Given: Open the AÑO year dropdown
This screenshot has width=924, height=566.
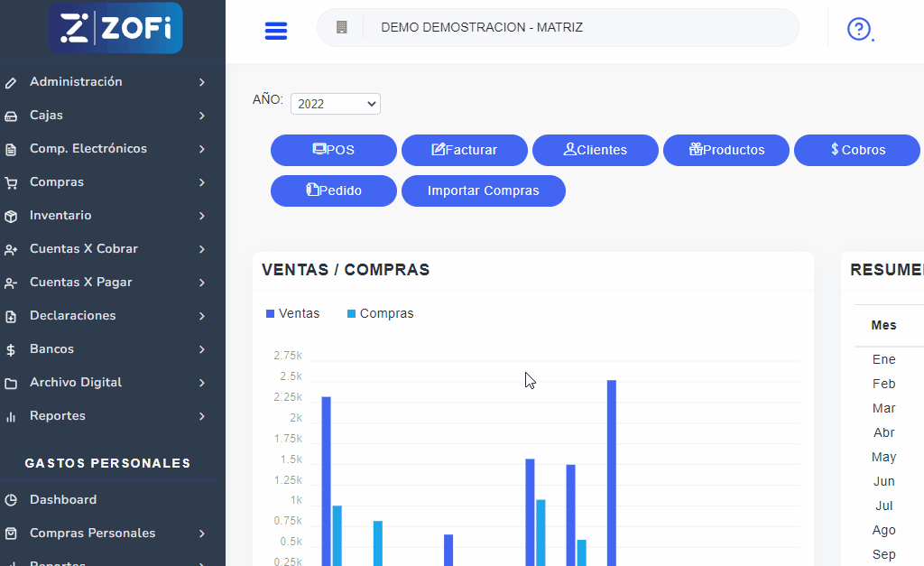Looking at the screenshot, I should click(335, 104).
